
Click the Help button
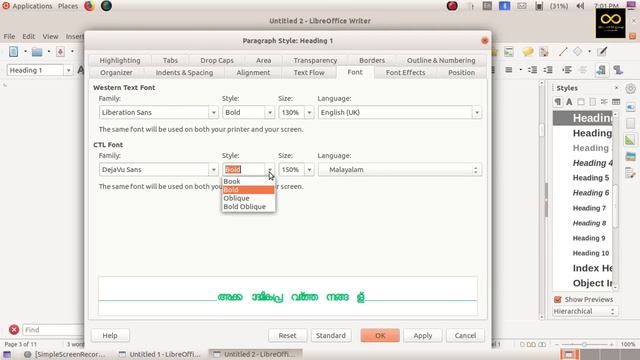(x=110, y=336)
